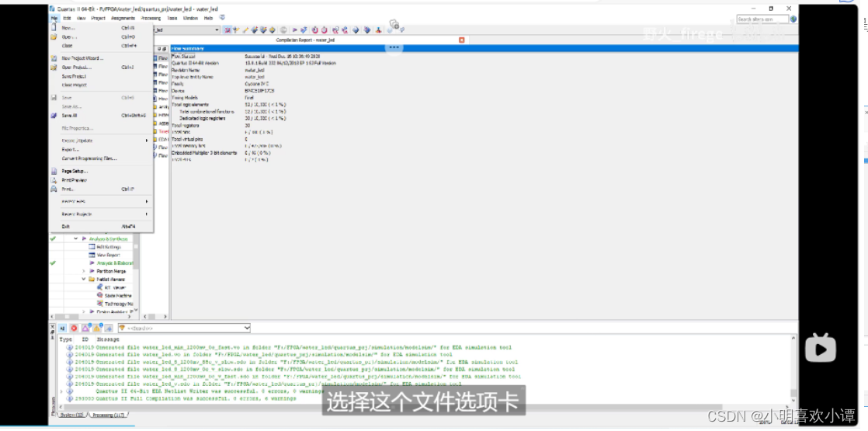The height and width of the screenshot is (431, 868).
Task: Select New Project Wizard... entry
Action: (x=101, y=58)
